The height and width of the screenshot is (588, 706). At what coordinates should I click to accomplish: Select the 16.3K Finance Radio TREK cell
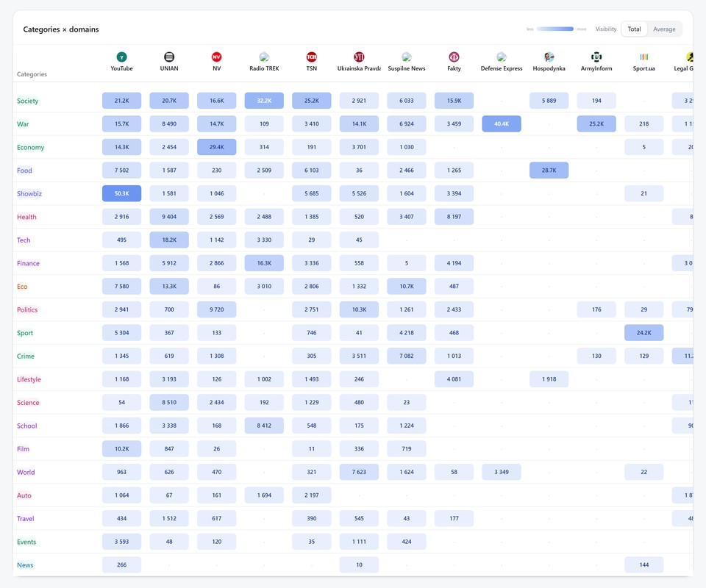coord(264,263)
